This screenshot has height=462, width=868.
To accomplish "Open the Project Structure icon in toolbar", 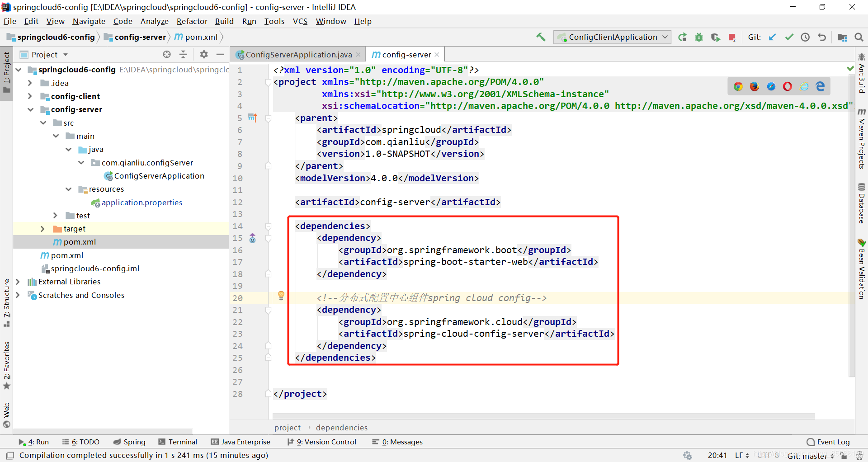I will click(x=842, y=37).
